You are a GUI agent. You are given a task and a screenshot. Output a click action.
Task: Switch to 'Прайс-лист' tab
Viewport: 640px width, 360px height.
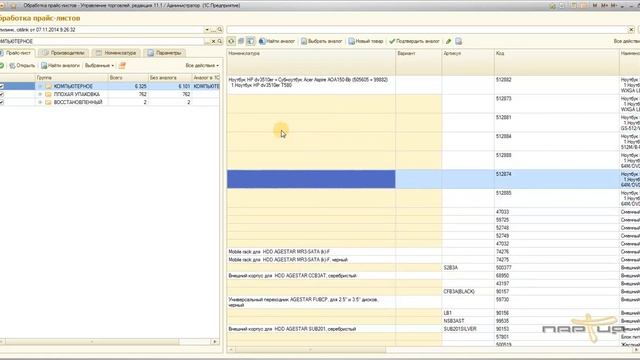coord(18,53)
